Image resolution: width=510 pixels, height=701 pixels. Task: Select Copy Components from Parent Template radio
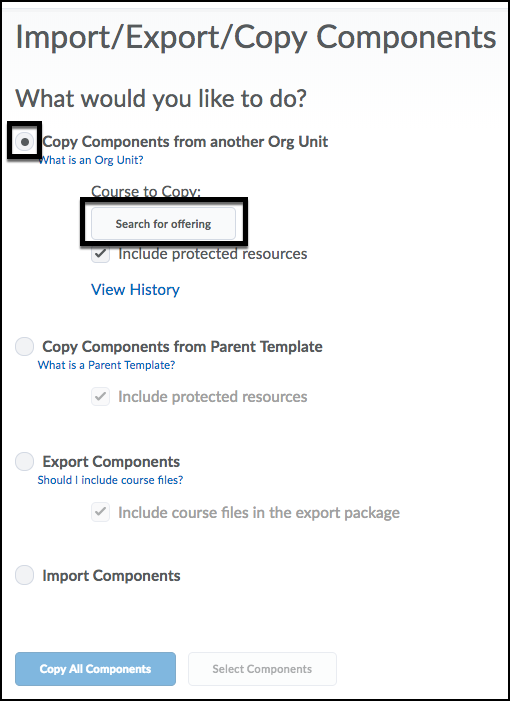click(25, 346)
